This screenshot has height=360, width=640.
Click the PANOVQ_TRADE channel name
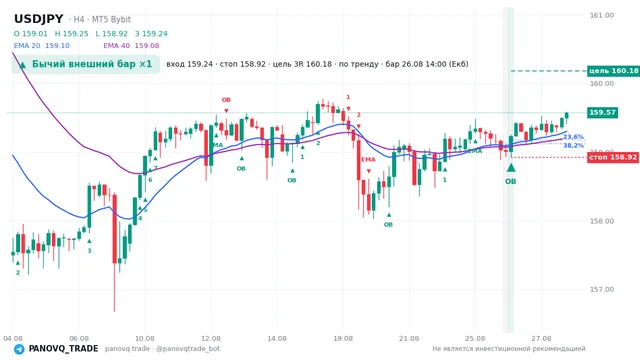63,349
